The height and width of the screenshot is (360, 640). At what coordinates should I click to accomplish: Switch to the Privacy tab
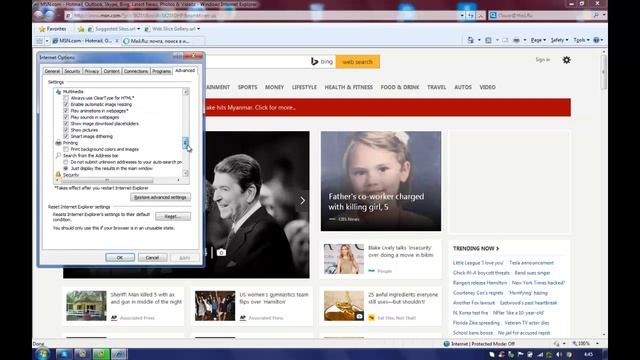tap(92, 71)
